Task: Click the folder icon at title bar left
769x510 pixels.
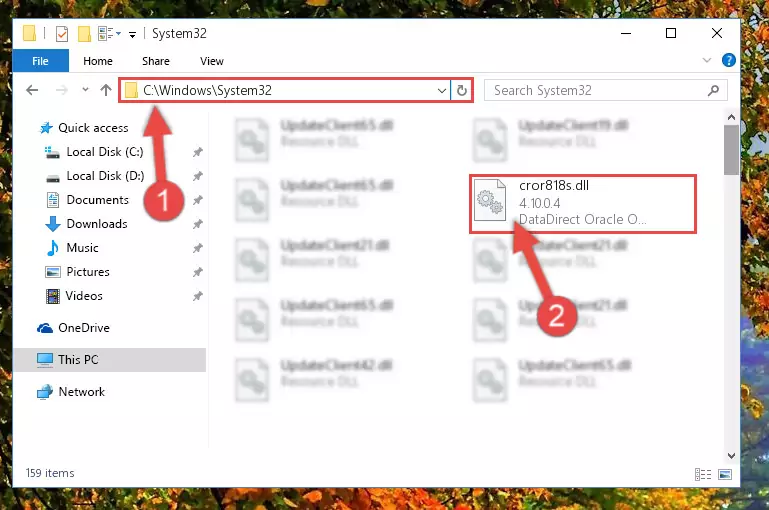Action: [x=29, y=33]
